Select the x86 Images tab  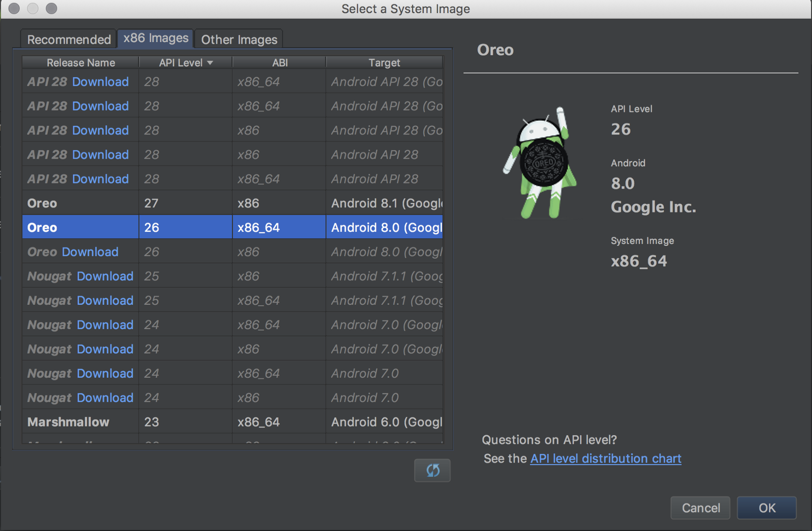pyautogui.click(x=156, y=39)
